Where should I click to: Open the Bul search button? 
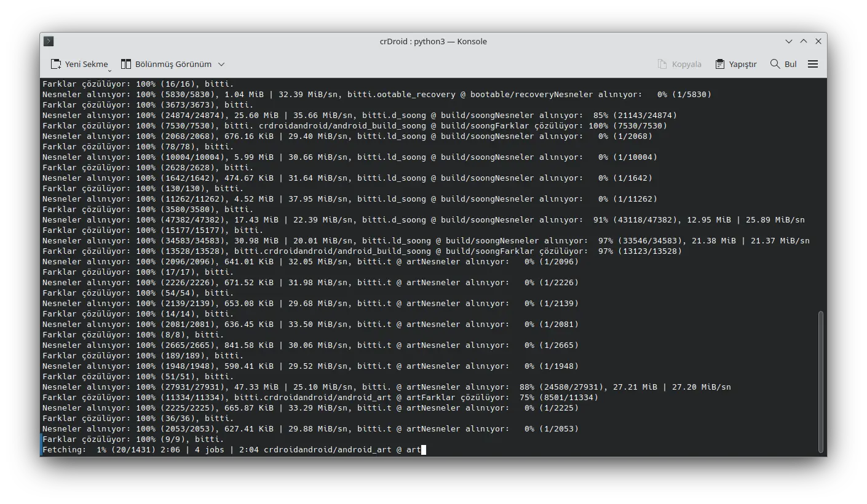coord(783,64)
